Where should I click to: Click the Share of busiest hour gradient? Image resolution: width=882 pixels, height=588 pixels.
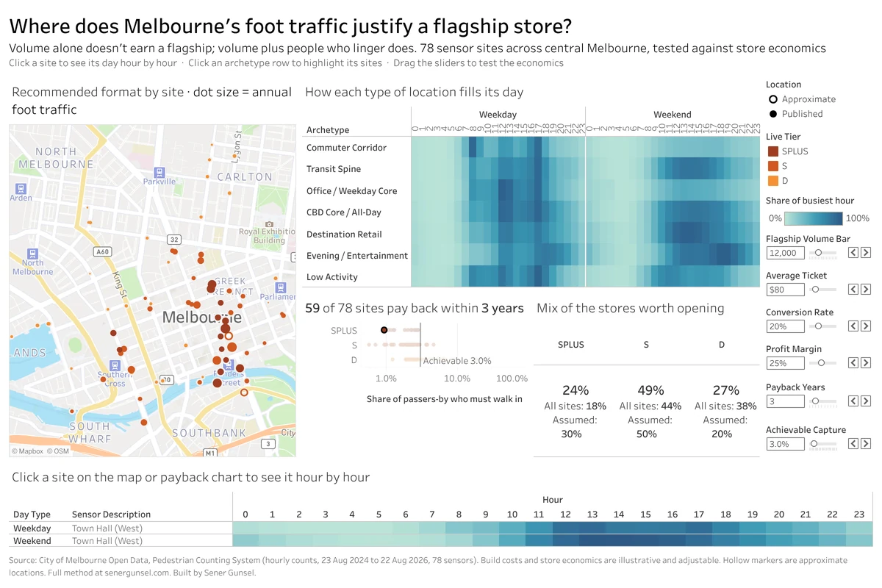814,218
